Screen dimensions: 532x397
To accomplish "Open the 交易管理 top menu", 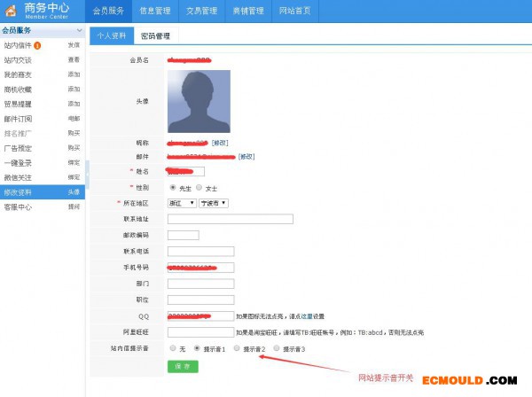I will 201,11.
